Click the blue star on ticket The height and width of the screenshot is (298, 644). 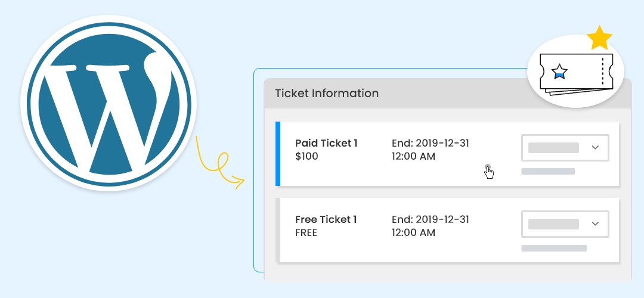click(x=559, y=72)
